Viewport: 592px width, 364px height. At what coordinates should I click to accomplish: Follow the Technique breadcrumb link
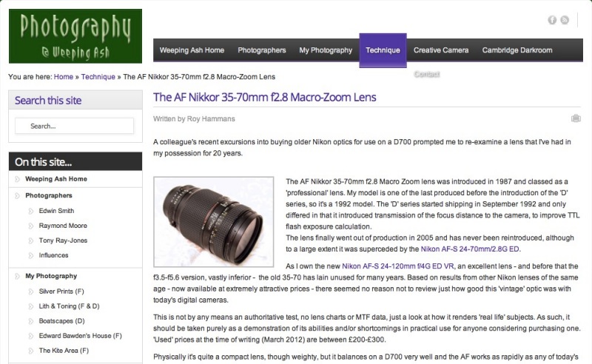(98, 77)
